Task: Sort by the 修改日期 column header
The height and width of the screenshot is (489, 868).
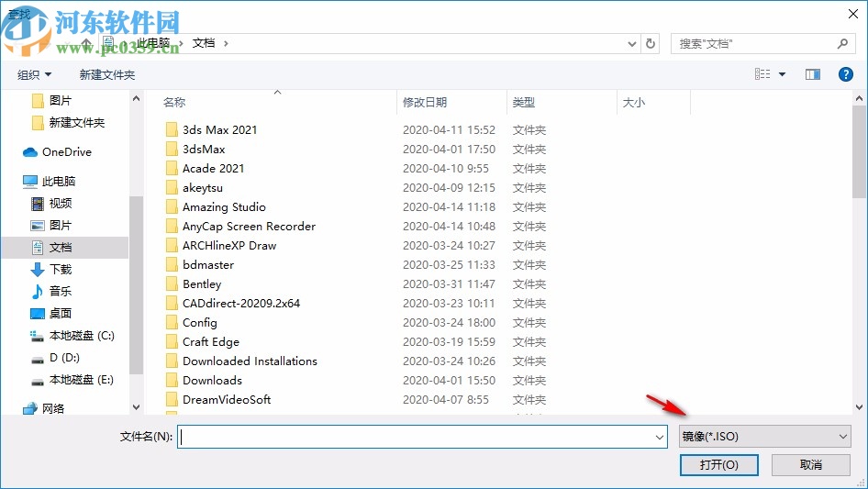Action: tap(425, 103)
